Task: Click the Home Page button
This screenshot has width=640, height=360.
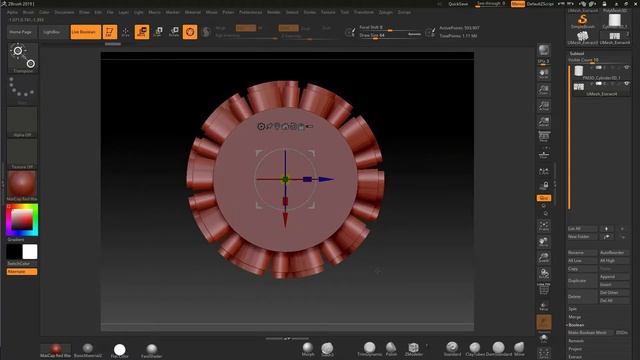Action: [21, 32]
